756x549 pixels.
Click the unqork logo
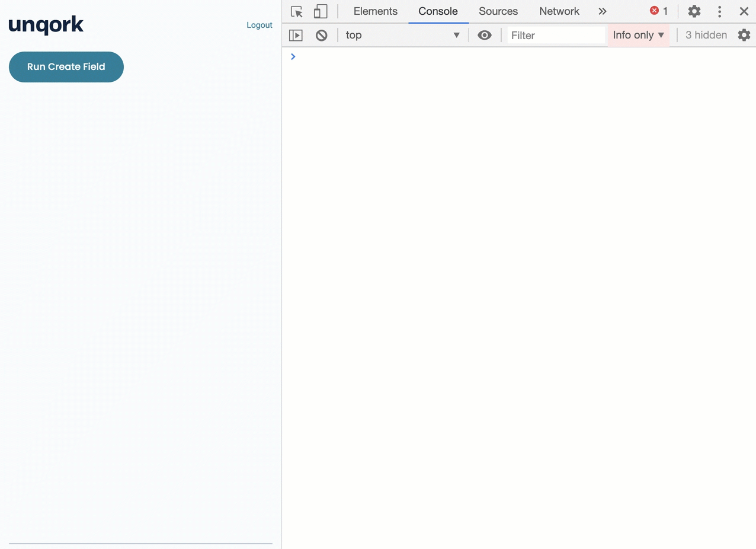46,25
